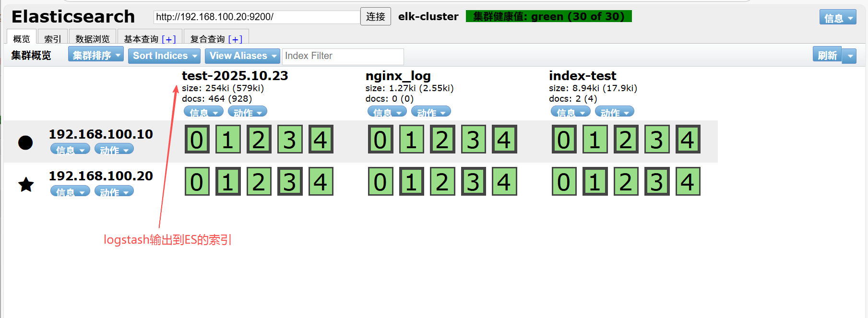This screenshot has height=318, width=868.
Task: Click shard 0 of test-2025.10.23 on node 192.168.100.10
Action: click(x=197, y=139)
